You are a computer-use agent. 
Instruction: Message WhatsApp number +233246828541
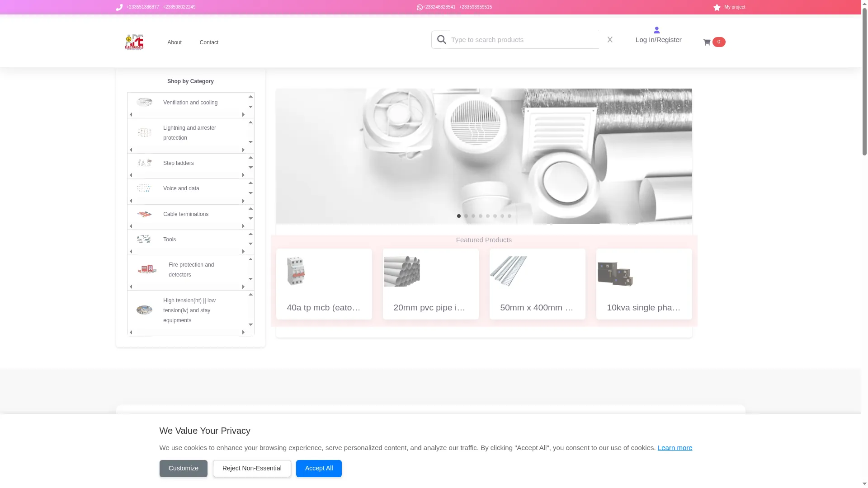pos(439,7)
